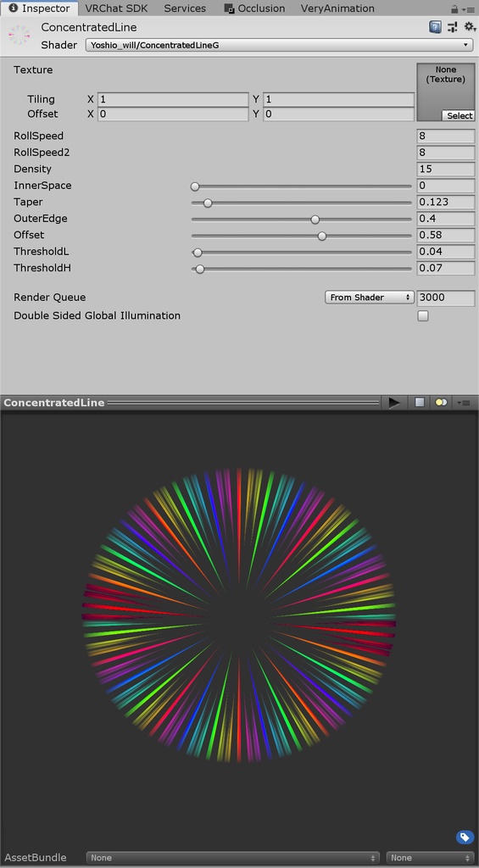Open the preset selector icon in header
This screenshot has height=868, width=479.
tap(453, 27)
